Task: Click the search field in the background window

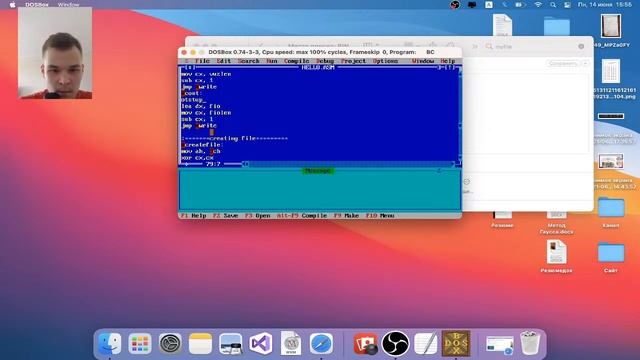Action: (535, 47)
